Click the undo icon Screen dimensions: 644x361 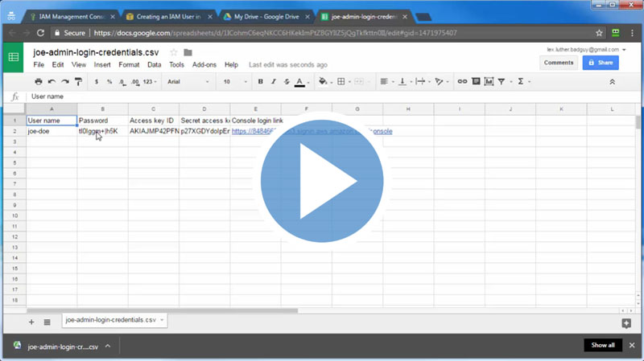[x=52, y=81]
